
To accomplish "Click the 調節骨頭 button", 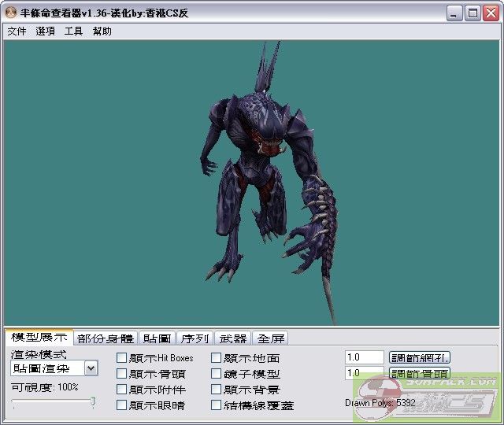I will pyautogui.click(x=420, y=373).
